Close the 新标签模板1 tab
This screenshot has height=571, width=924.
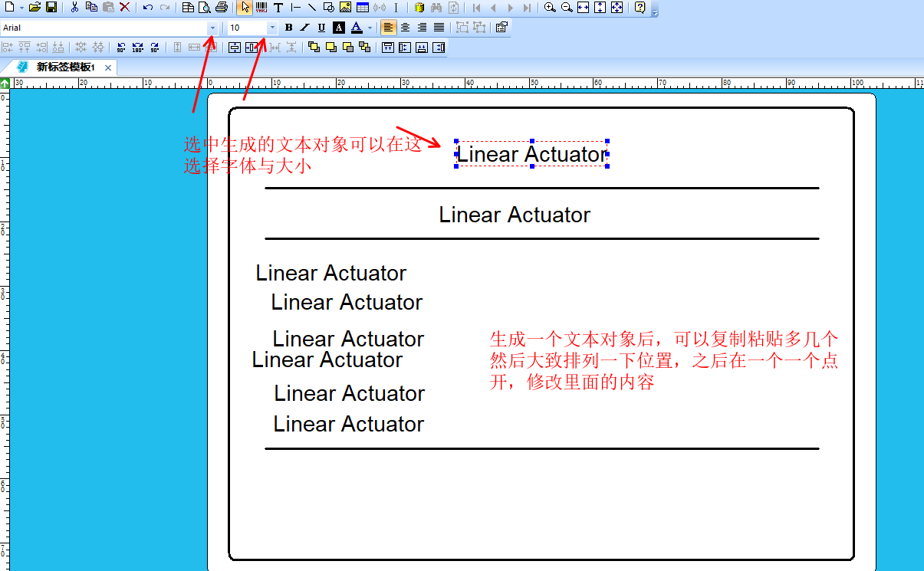click(108, 67)
